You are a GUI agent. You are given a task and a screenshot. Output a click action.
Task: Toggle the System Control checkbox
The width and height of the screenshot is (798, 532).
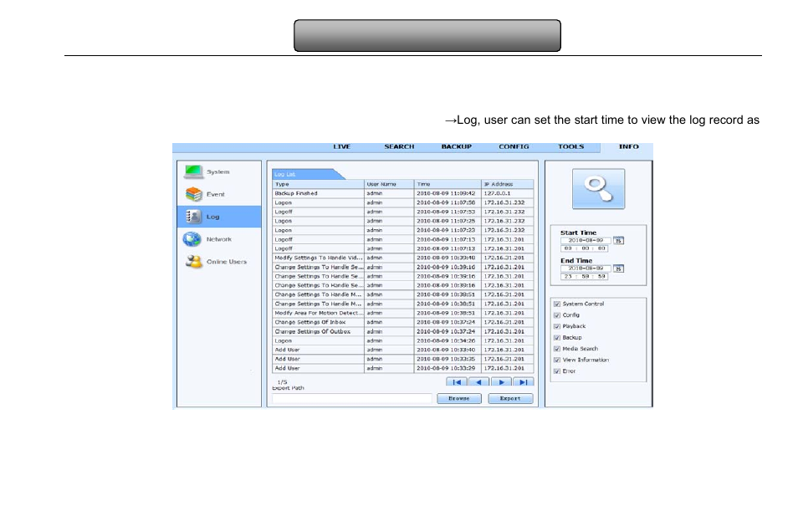tap(557, 304)
